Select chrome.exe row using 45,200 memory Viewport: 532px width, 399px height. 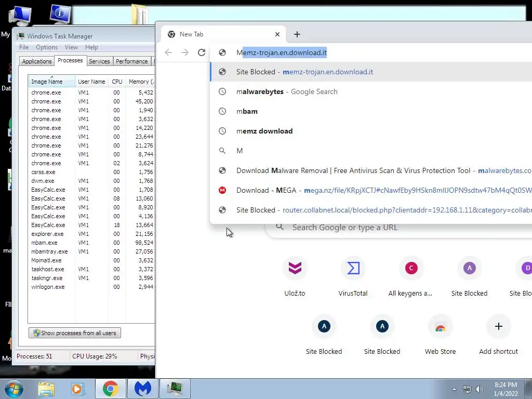click(91, 101)
